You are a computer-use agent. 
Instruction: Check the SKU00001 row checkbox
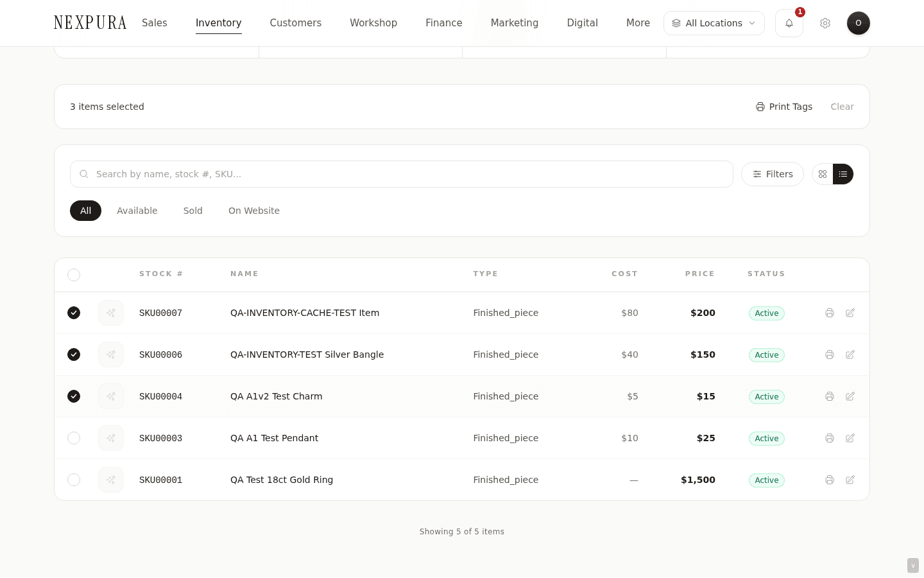pyautogui.click(x=74, y=480)
